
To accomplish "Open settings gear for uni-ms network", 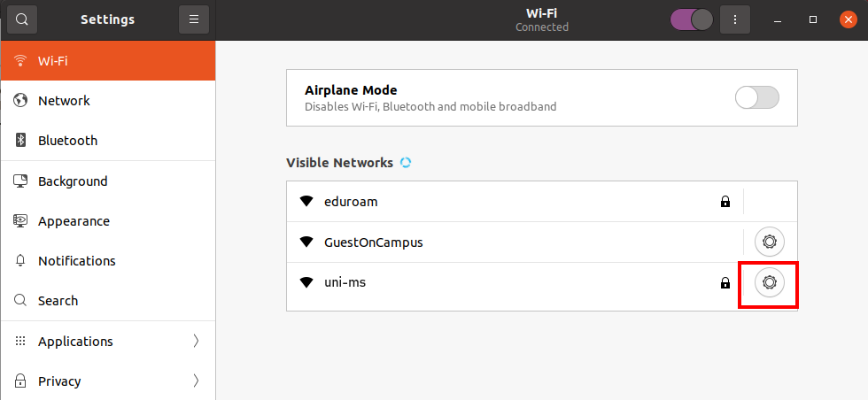I will [x=769, y=282].
